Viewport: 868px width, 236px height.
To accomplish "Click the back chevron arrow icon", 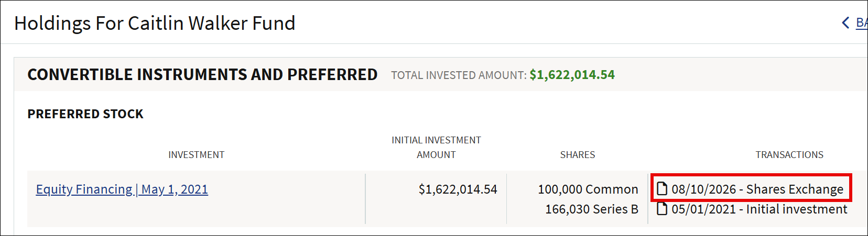I will pyautogui.click(x=845, y=23).
